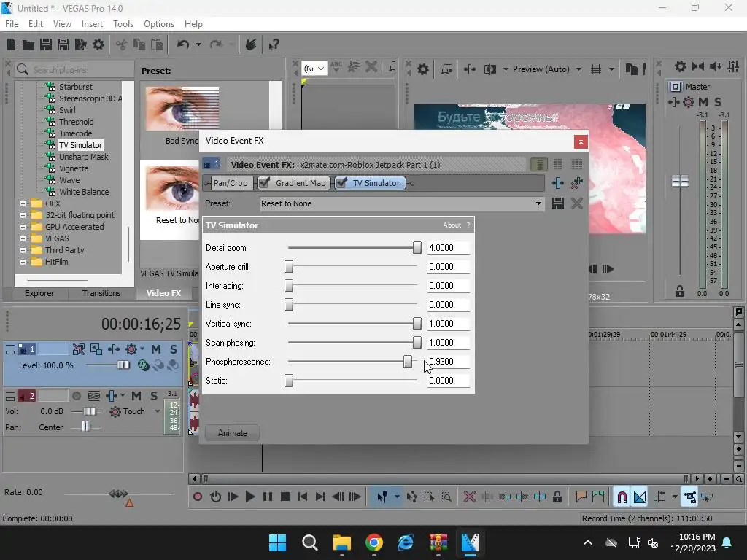The height and width of the screenshot is (560, 747).
Task: Arm audio track 2 for record
Action: click(76, 396)
